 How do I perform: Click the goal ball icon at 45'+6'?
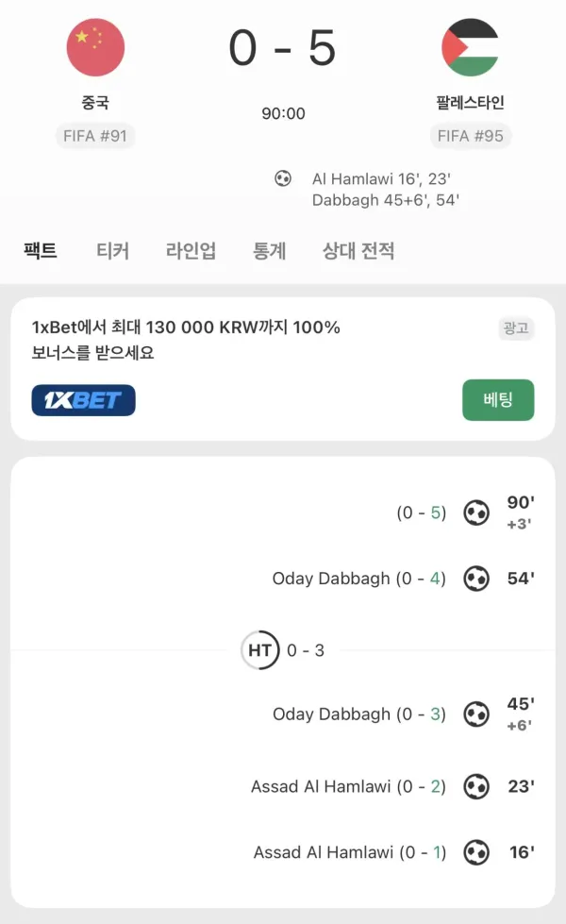475,714
